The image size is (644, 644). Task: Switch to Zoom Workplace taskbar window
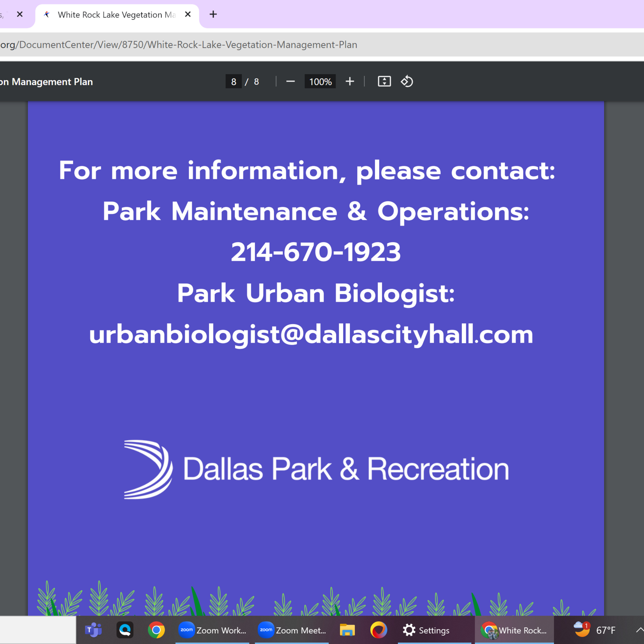[212, 630]
